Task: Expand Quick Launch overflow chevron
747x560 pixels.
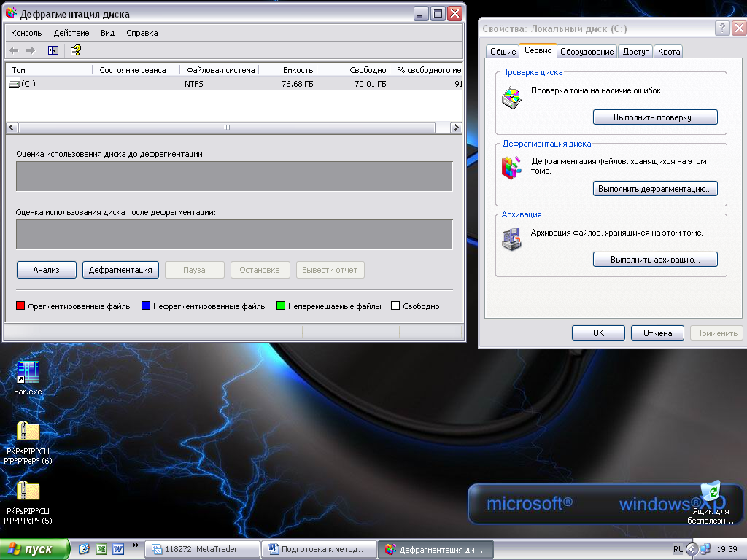Action: (135, 545)
